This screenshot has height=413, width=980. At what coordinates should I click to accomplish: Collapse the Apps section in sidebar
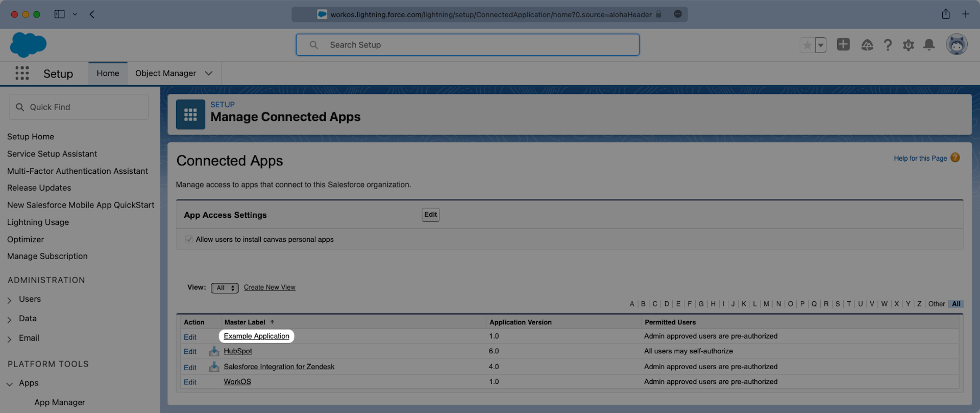pos(10,384)
